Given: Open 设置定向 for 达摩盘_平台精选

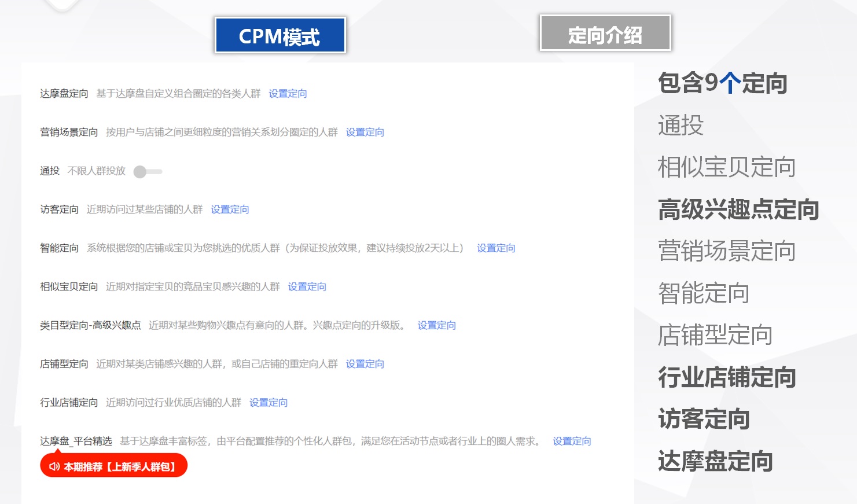Looking at the screenshot, I should tap(572, 442).
